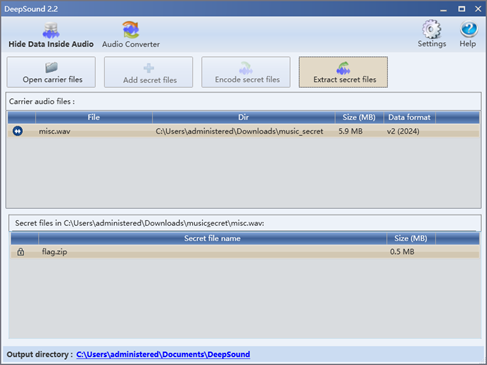Click carrier Size (MB) column header

pos(359,117)
